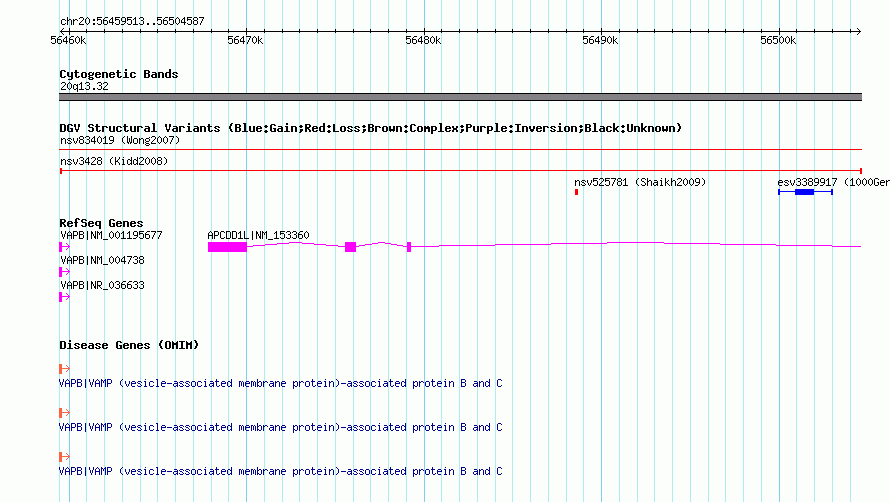The height and width of the screenshot is (502, 890).
Task: Click the first OMIM disease gene arrow
Action: click(x=64, y=369)
